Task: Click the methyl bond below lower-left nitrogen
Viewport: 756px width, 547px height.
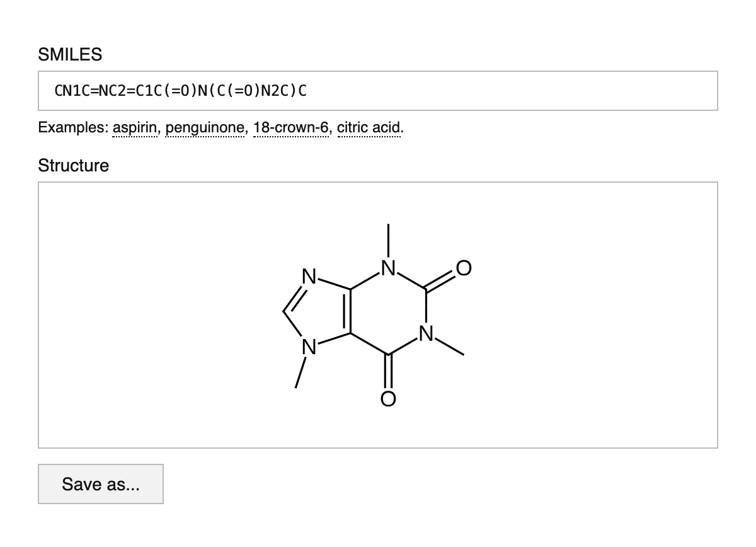Action: (x=301, y=373)
